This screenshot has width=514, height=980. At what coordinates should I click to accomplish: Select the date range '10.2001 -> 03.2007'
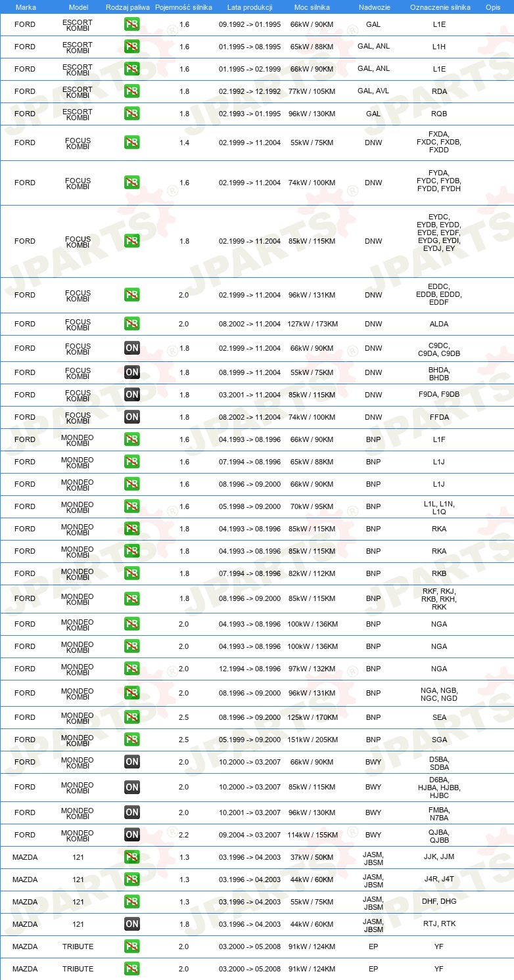[250, 813]
